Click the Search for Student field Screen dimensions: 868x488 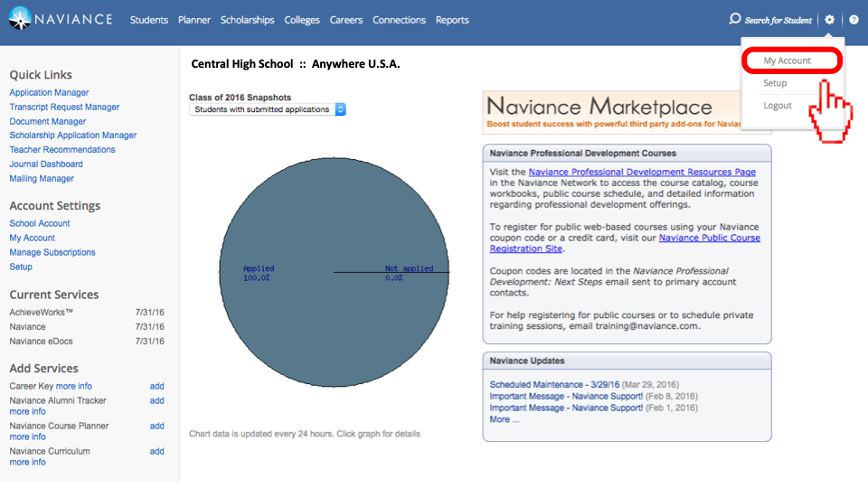(778, 21)
